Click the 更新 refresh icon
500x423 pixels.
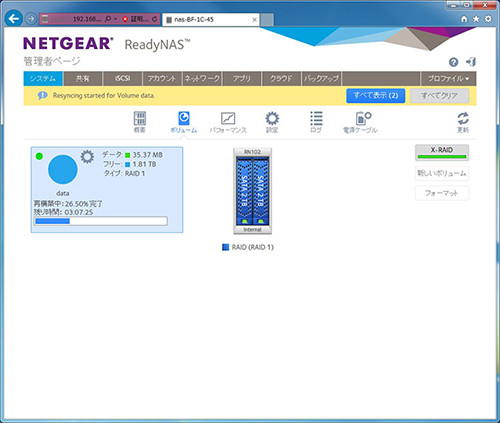point(463,122)
